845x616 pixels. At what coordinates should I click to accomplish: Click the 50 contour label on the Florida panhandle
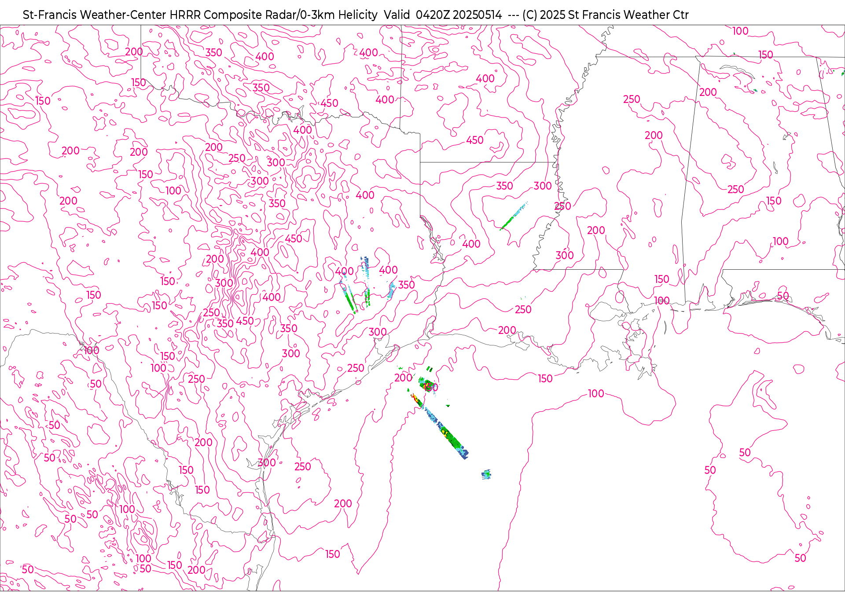pos(783,296)
